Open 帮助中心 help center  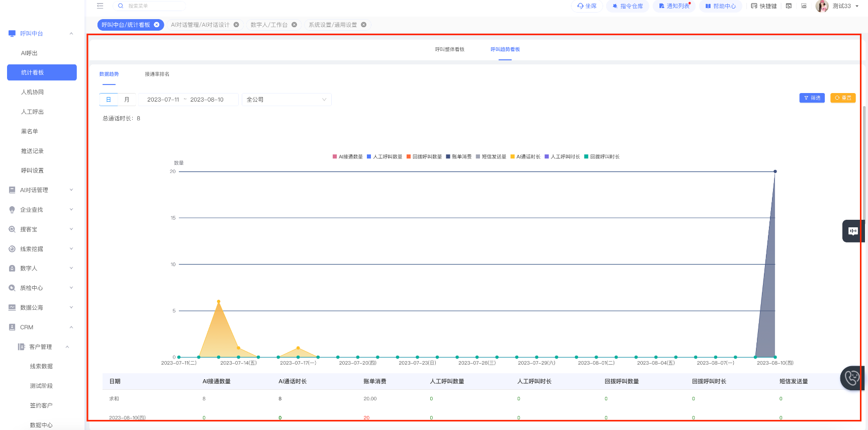720,6
